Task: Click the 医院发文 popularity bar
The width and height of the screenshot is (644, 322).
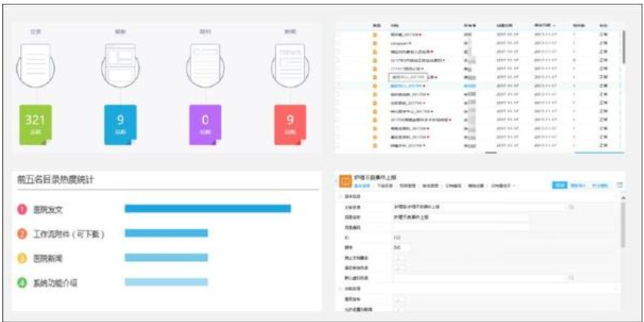Action: pyautogui.click(x=208, y=209)
